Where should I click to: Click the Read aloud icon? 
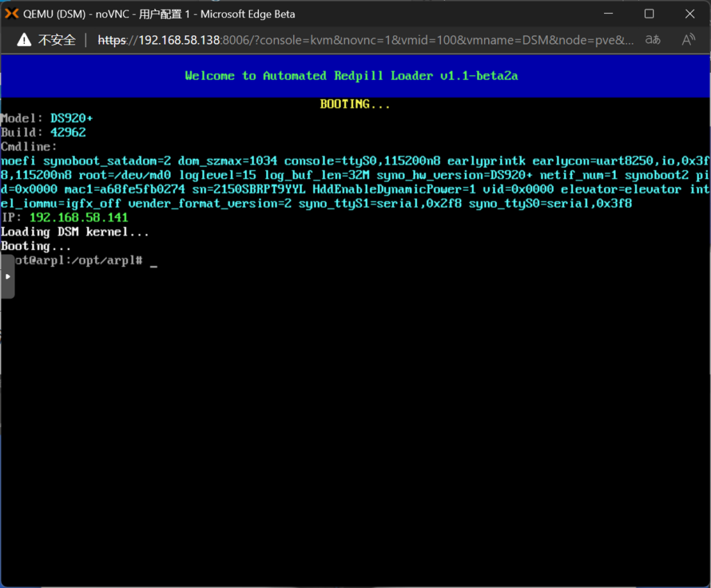tap(688, 40)
